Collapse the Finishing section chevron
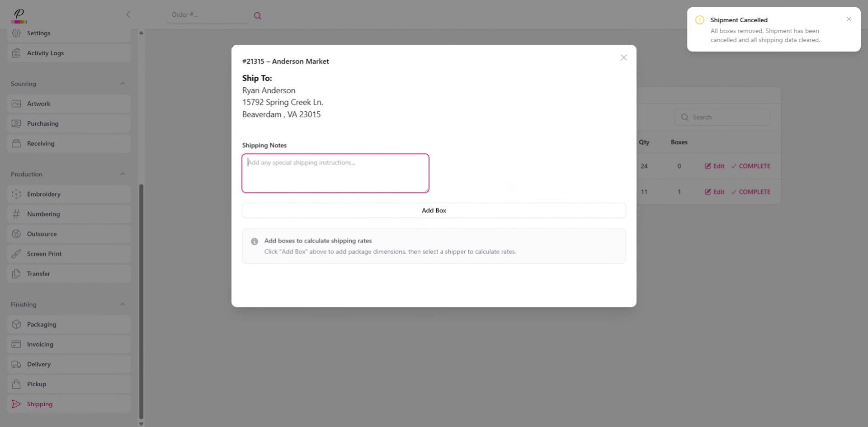Image resolution: width=868 pixels, height=427 pixels. 123,304
